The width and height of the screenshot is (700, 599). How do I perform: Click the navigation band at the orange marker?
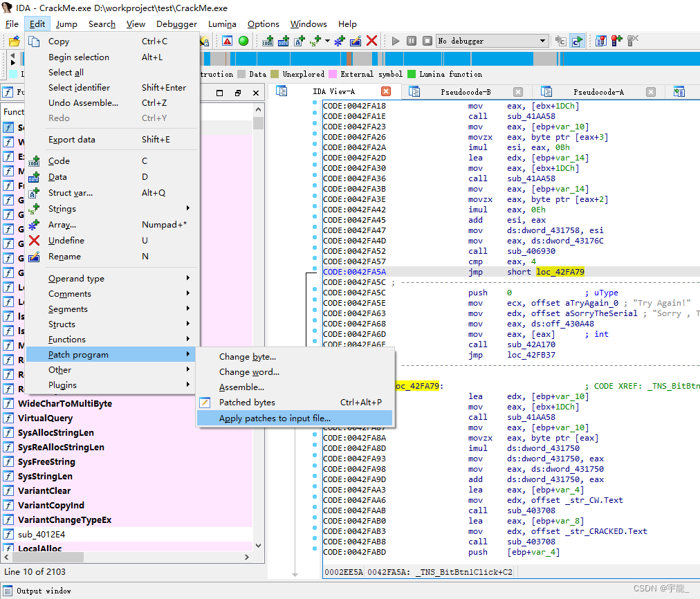(x=349, y=59)
